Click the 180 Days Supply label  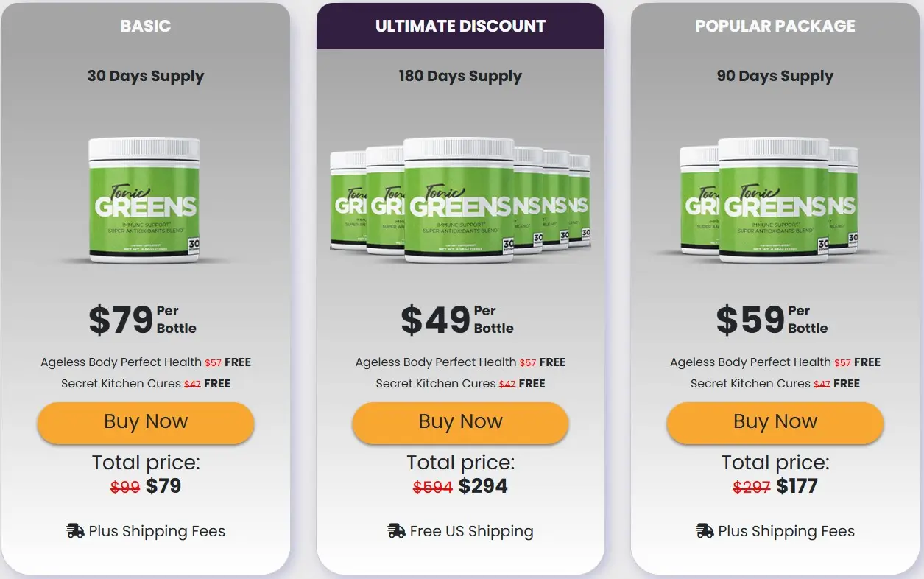pyautogui.click(x=460, y=75)
